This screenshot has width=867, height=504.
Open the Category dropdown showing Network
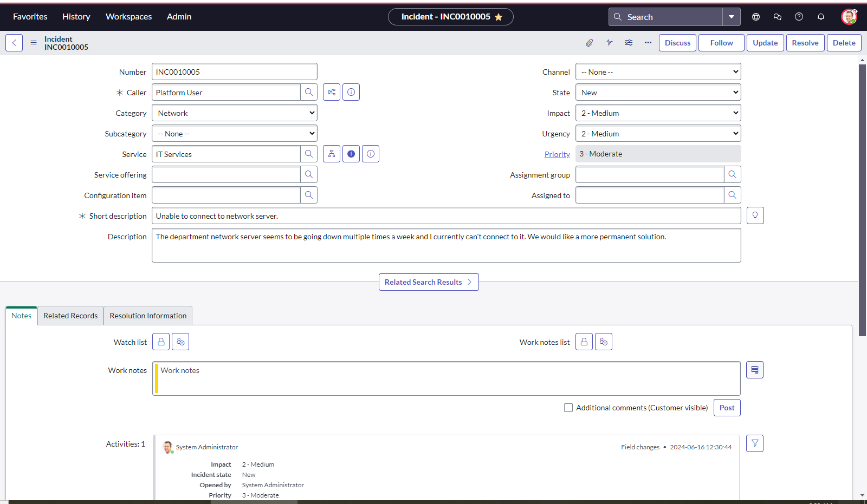234,113
